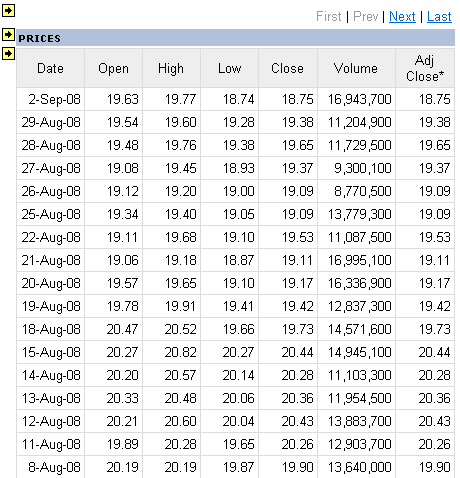Click the topmost yellow arrow icon
460x478 pixels.
tap(9, 11)
